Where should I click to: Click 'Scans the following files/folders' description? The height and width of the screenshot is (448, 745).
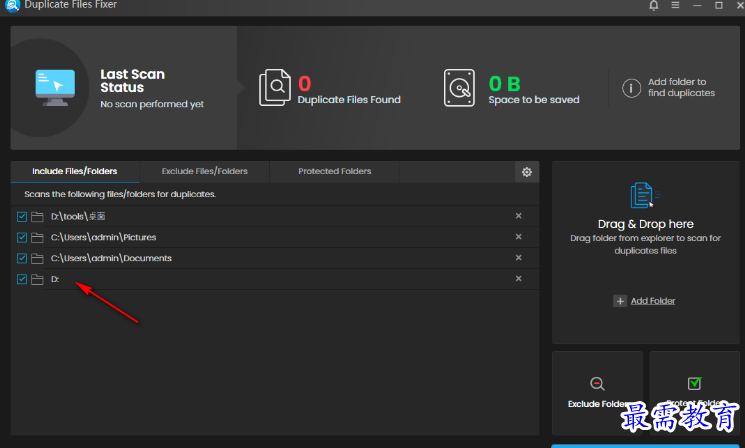(120, 194)
